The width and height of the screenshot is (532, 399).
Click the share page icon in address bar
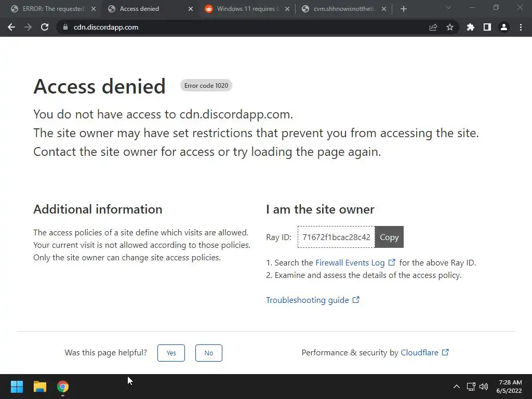tap(433, 27)
